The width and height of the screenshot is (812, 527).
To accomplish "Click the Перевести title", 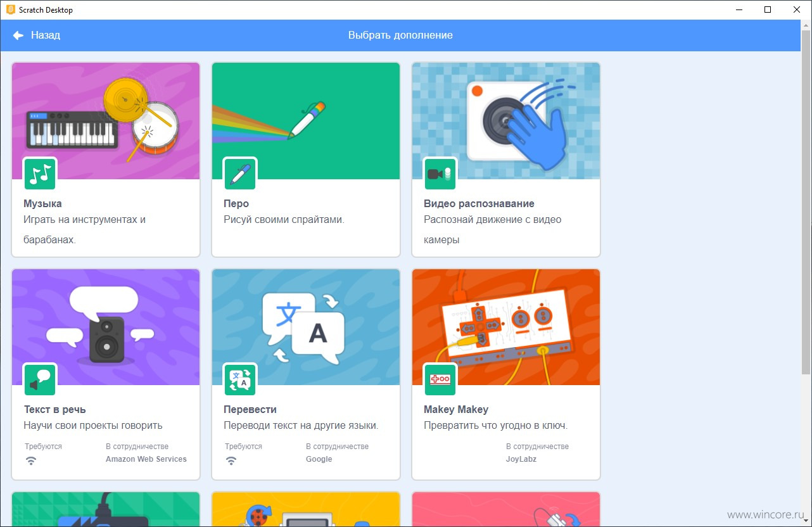I will point(250,410).
